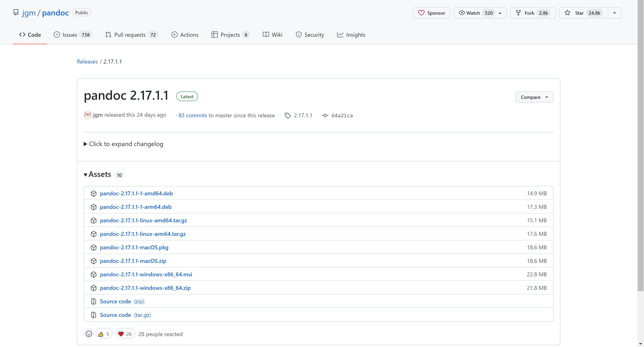Download pandoc-2.17.1.1-windows-x86_64.zip
Screen dimensions: 644x347
coord(145,288)
